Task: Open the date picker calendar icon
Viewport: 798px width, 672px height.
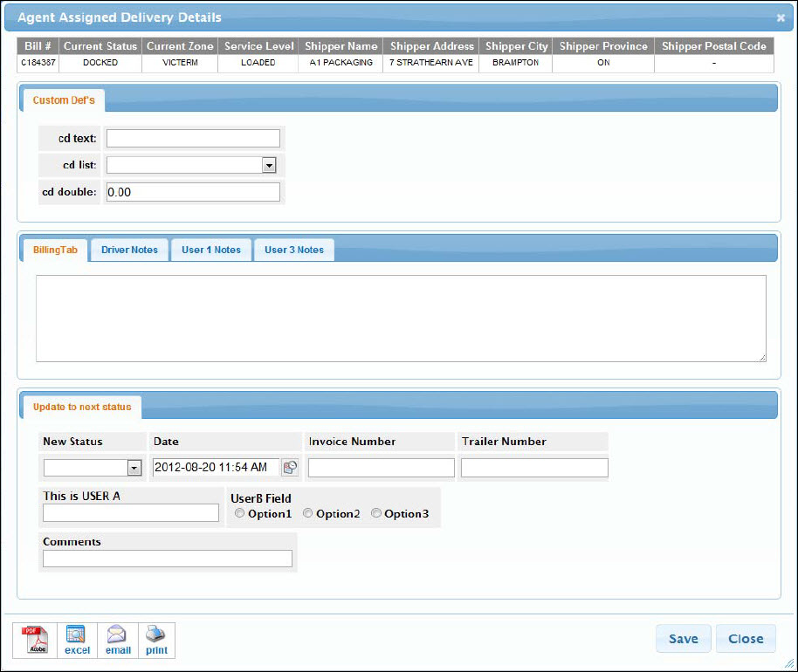Action: click(x=290, y=468)
